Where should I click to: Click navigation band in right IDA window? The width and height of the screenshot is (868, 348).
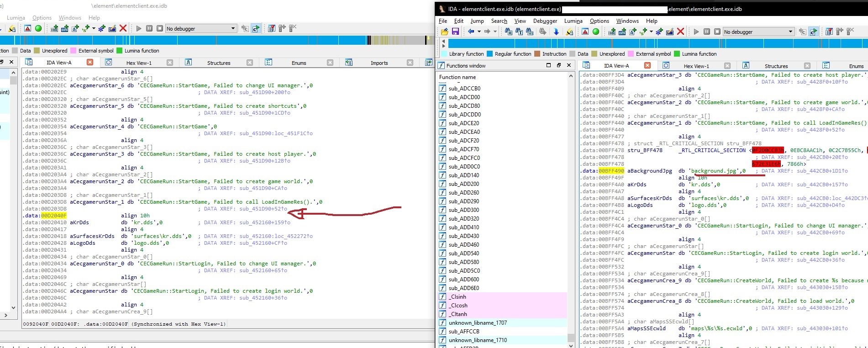[x=658, y=43]
